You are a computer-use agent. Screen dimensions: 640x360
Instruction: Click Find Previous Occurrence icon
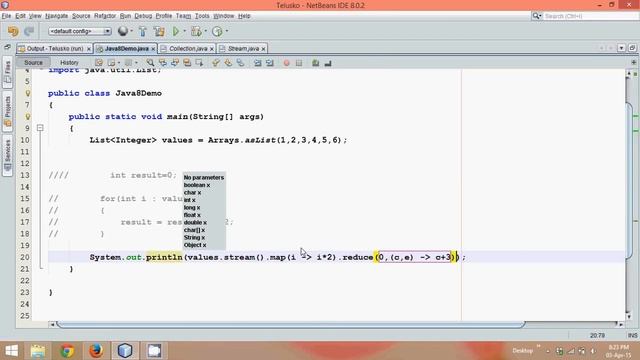(162, 63)
